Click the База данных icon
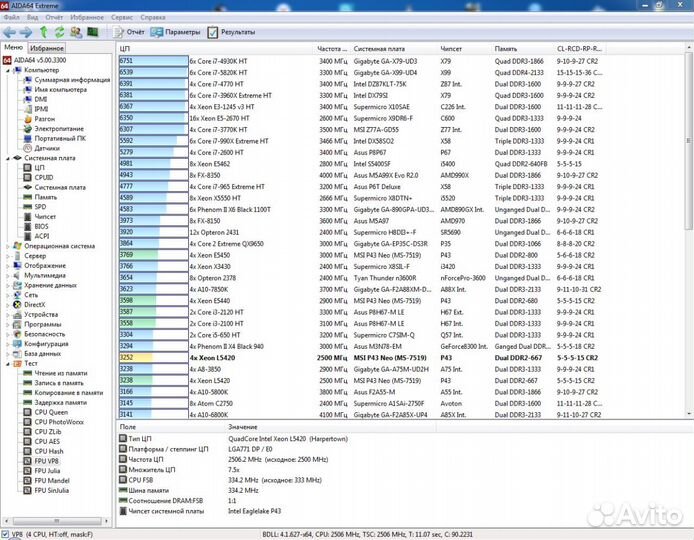Screen dimensions: 694x540 tap(17, 354)
